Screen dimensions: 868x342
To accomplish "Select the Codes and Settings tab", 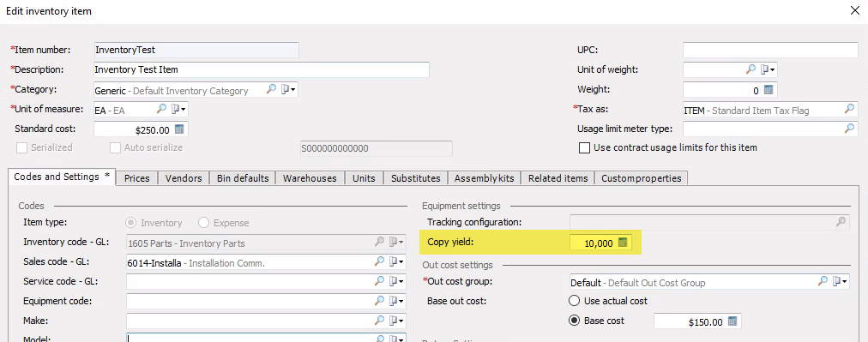I will [x=62, y=177].
